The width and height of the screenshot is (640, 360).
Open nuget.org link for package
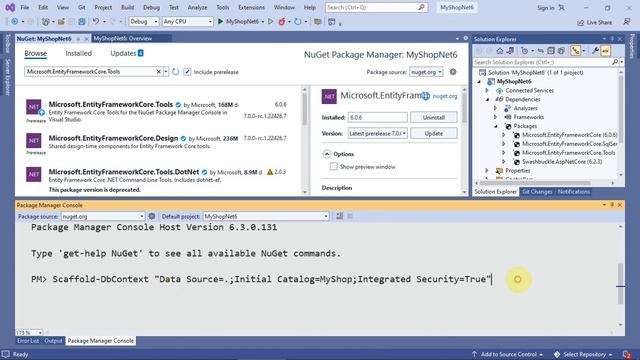click(x=445, y=96)
